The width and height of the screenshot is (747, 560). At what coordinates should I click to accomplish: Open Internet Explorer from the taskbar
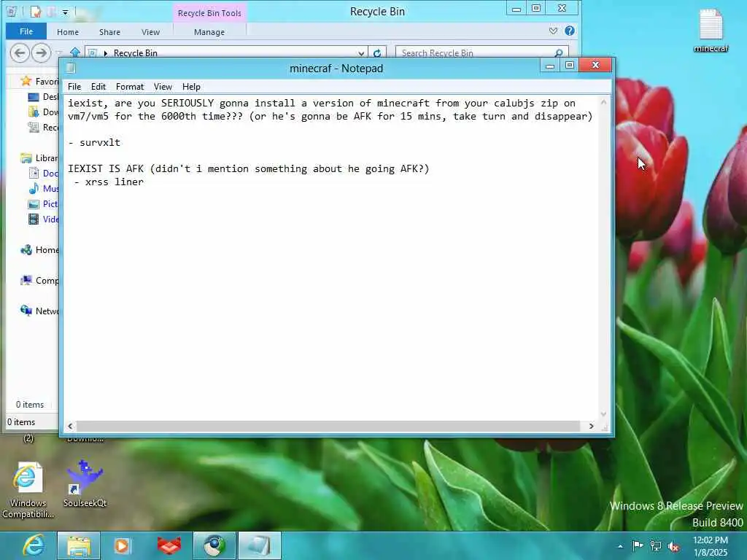(x=34, y=545)
